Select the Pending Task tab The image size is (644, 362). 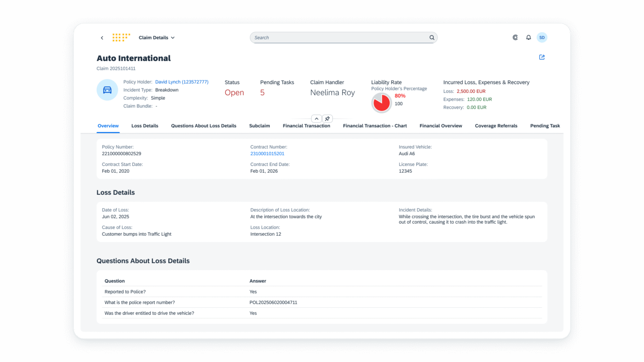545,125
